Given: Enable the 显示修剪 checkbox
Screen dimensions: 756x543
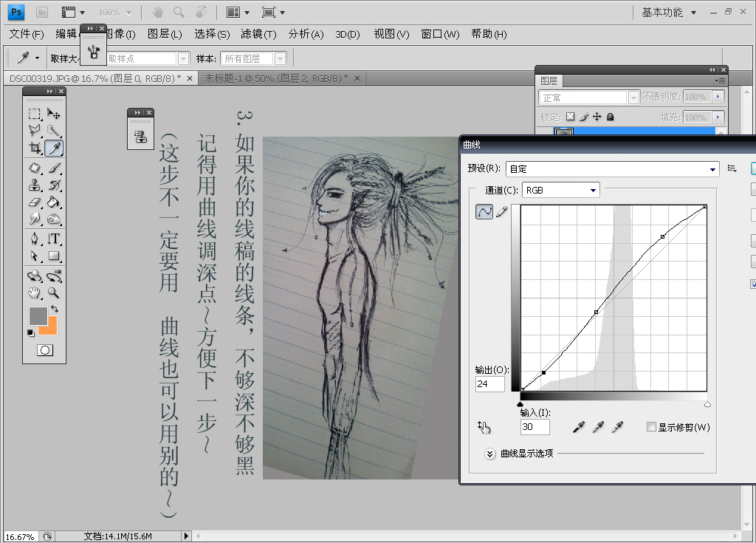Looking at the screenshot, I should [x=651, y=427].
